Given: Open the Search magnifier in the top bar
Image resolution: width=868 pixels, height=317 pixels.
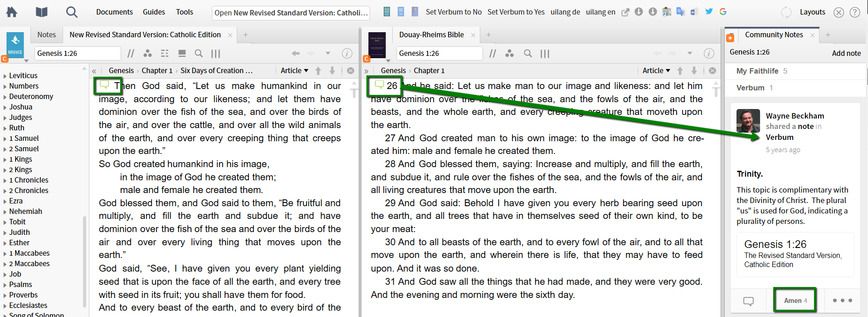Looking at the screenshot, I should tap(72, 12).
